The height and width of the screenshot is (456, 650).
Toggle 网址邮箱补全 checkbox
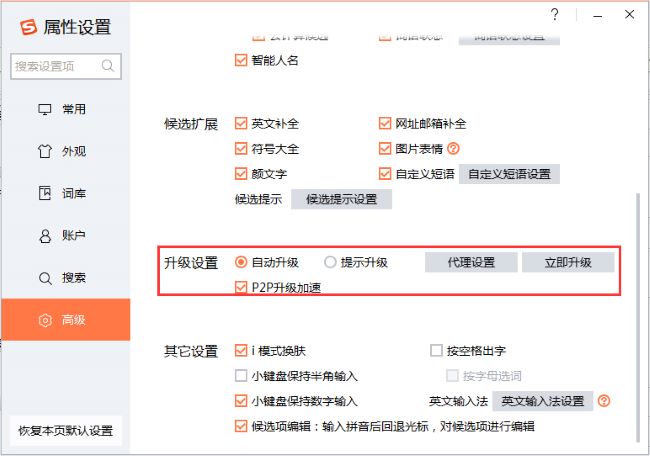point(385,123)
